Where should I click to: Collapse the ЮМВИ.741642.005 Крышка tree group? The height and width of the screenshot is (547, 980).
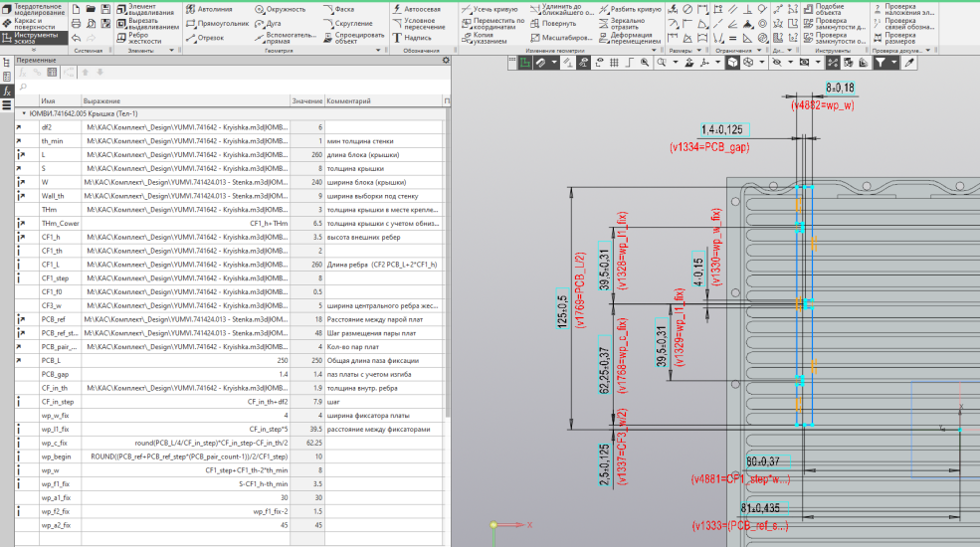click(24, 114)
